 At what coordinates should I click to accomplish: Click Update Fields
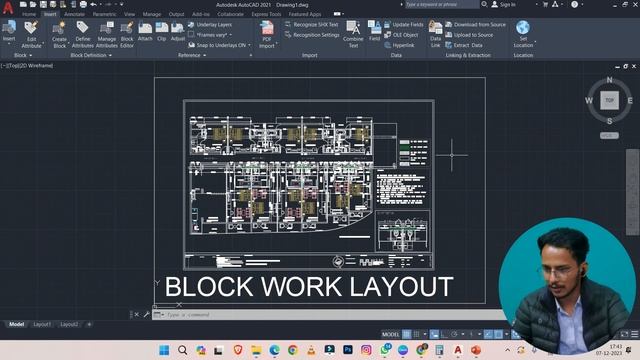click(x=403, y=24)
